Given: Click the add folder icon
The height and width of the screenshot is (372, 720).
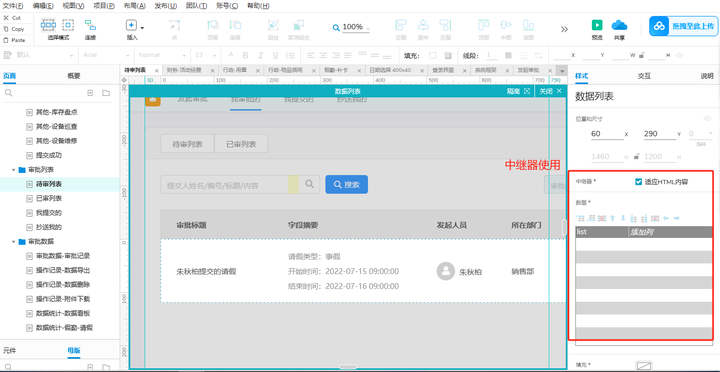Looking at the screenshot, I should coord(106,93).
